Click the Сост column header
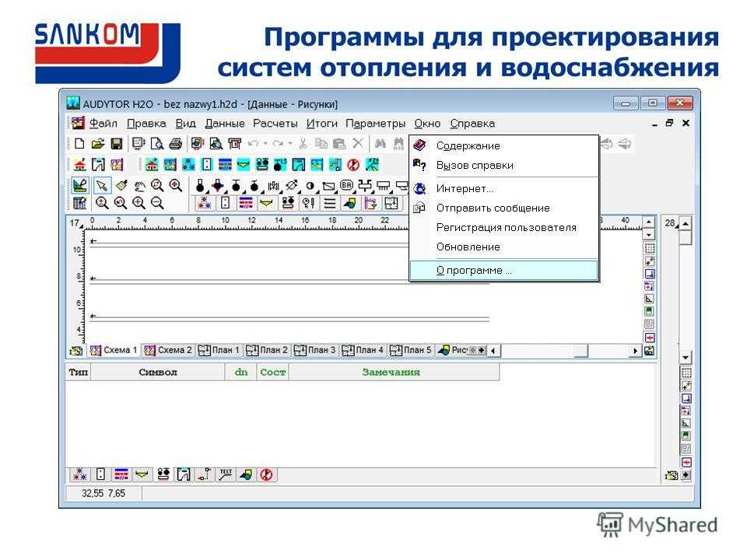Screen dimensions: 747x560 pos(272,372)
